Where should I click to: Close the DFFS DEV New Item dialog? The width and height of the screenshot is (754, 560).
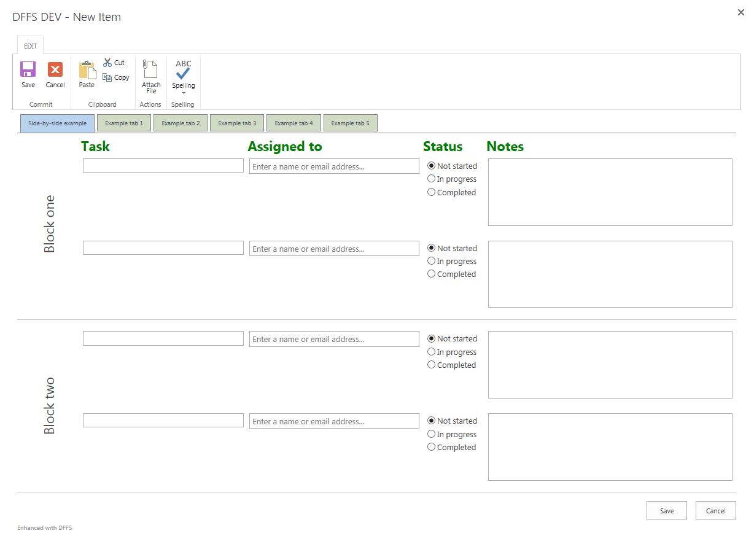[x=740, y=12]
